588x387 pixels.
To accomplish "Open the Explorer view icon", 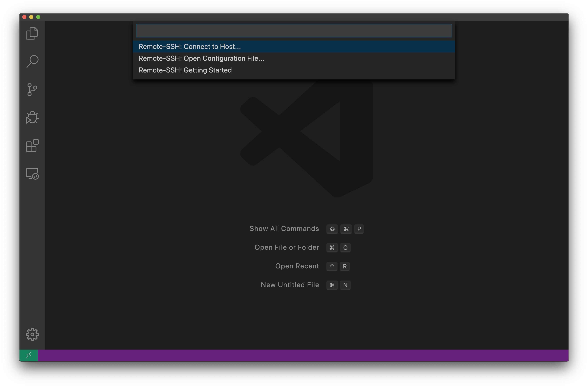I will click(32, 34).
